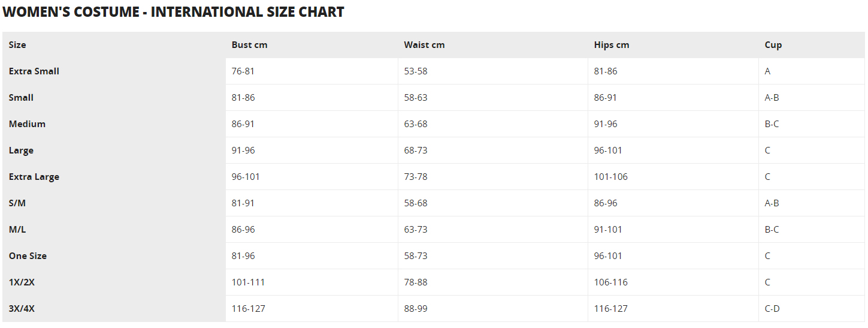Image resolution: width=868 pixels, height=328 pixels.
Task: Click the Hips cm column header
Action: 612,45
